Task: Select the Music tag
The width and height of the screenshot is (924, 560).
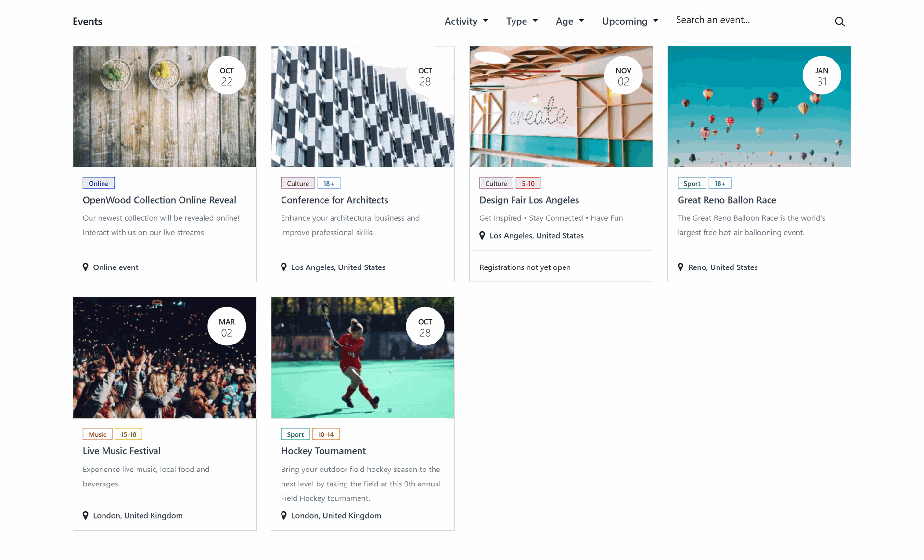Action: click(97, 434)
